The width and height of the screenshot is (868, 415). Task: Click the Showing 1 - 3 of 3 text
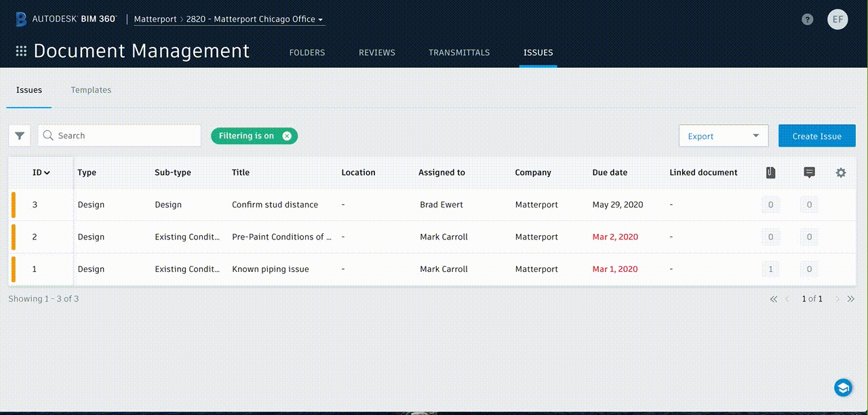[43, 299]
